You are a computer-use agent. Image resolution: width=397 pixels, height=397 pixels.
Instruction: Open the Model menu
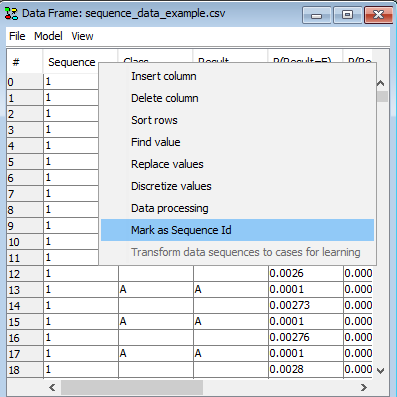pos(48,36)
